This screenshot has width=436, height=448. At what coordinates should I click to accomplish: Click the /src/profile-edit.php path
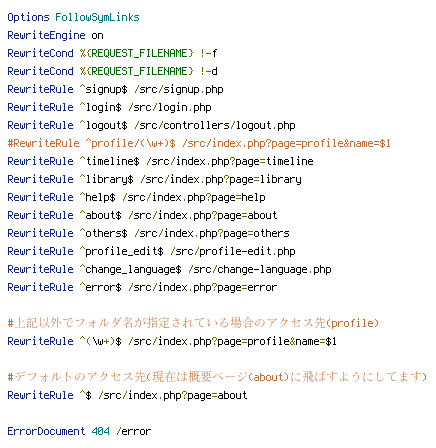[233, 251]
